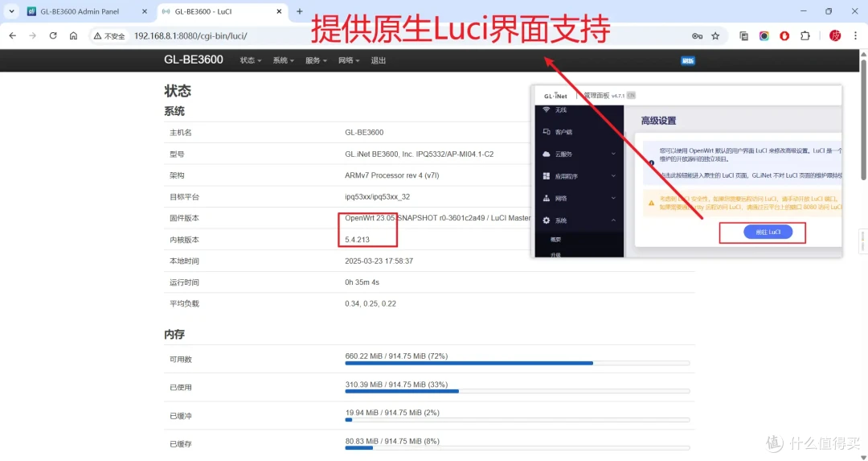Select the network (网络) icon in GL.iNet sidebar

(x=547, y=199)
